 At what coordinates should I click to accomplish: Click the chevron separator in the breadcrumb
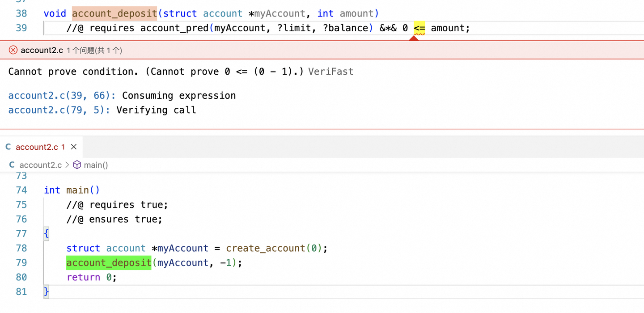67,165
